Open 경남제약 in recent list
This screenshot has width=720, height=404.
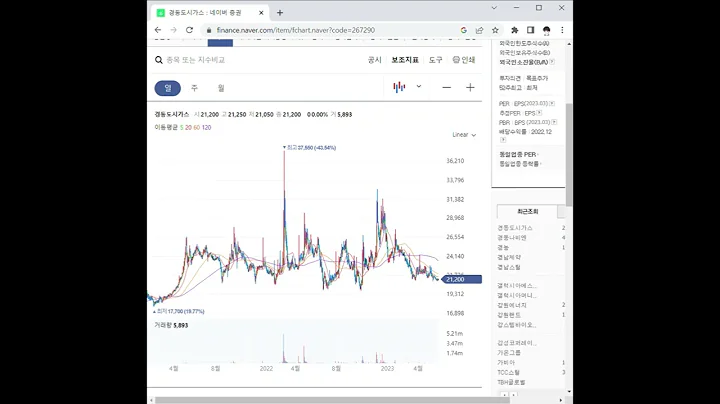tap(509, 258)
